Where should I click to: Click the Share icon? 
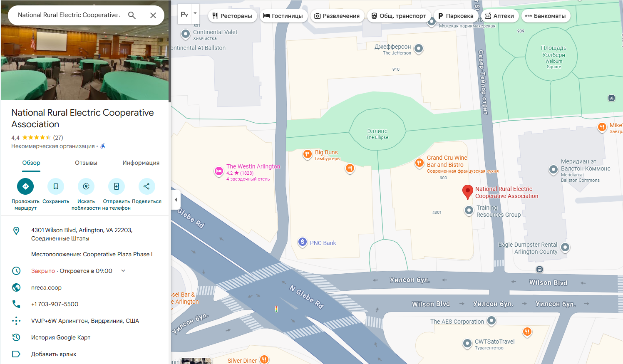point(146,186)
